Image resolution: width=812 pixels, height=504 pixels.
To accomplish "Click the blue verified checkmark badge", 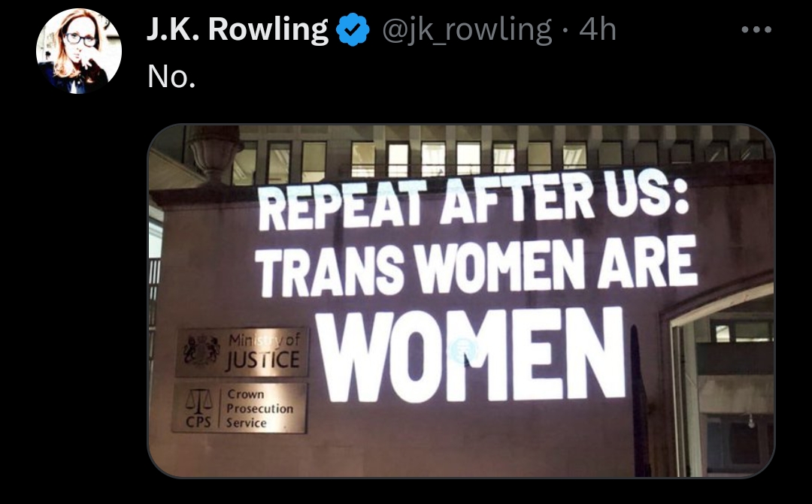I will tap(352, 29).
